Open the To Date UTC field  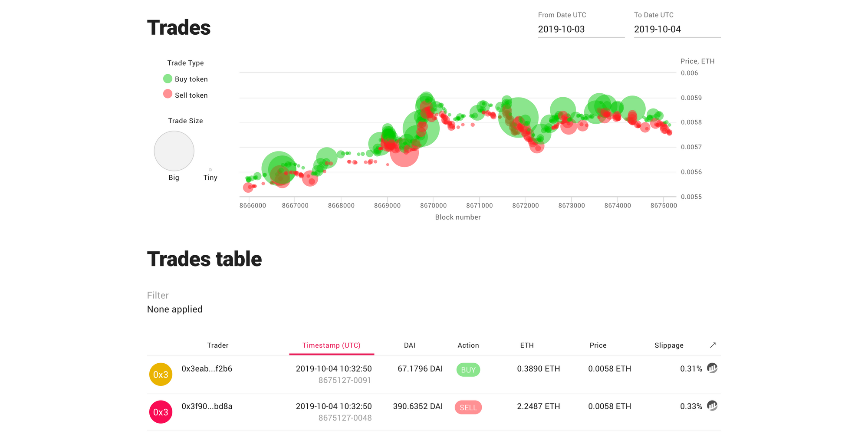coord(677,29)
